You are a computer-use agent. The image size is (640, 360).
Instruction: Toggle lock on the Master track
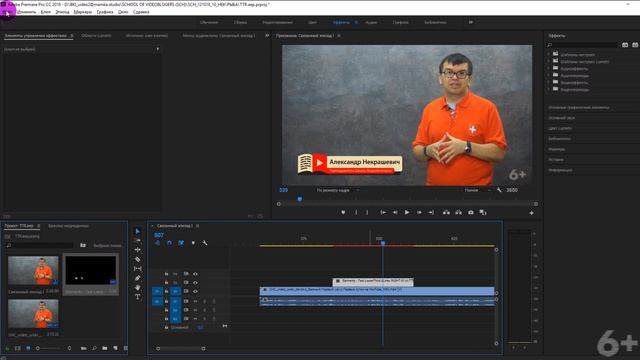tap(167, 327)
